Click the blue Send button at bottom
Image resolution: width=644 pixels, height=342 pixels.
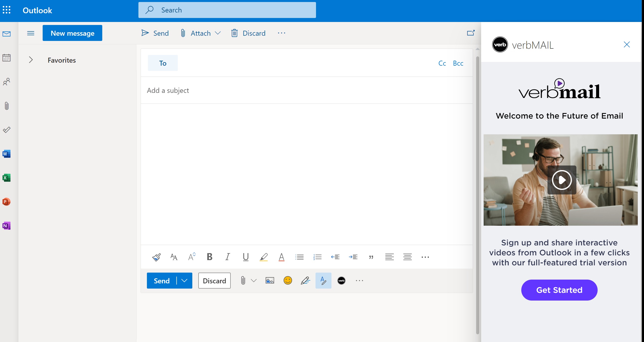tap(162, 280)
